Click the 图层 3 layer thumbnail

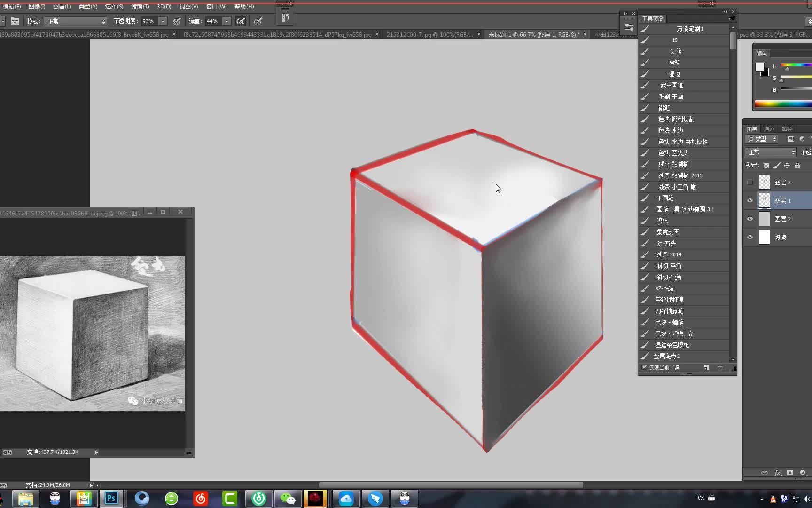point(765,183)
